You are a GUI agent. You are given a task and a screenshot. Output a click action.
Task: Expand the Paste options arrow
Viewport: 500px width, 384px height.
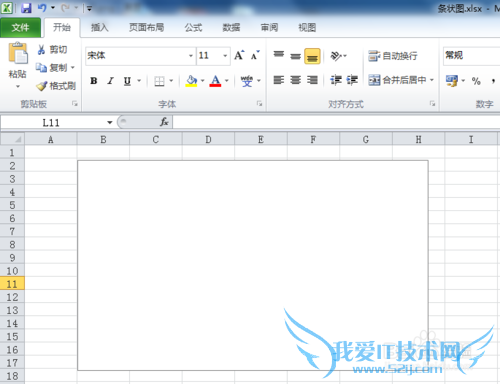[18, 86]
